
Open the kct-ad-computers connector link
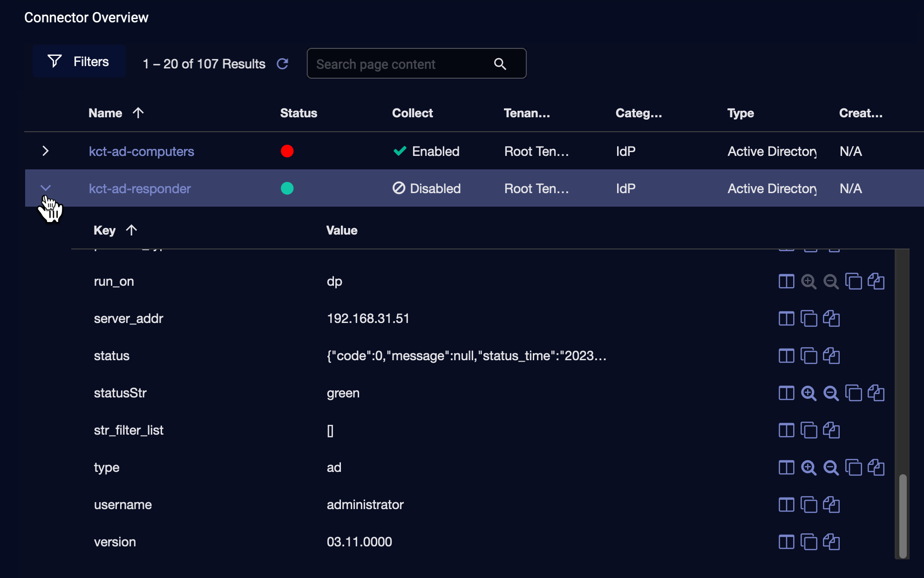coord(141,151)
